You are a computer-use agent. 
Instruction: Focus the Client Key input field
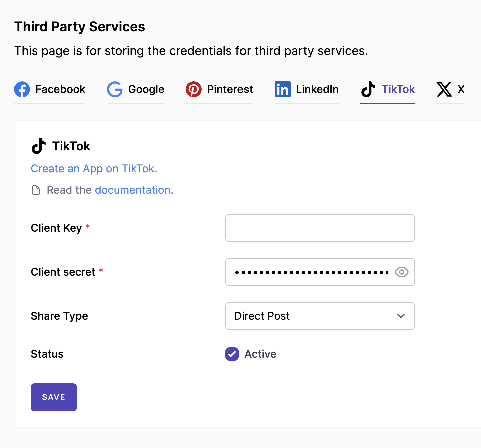tap(320, 228)
